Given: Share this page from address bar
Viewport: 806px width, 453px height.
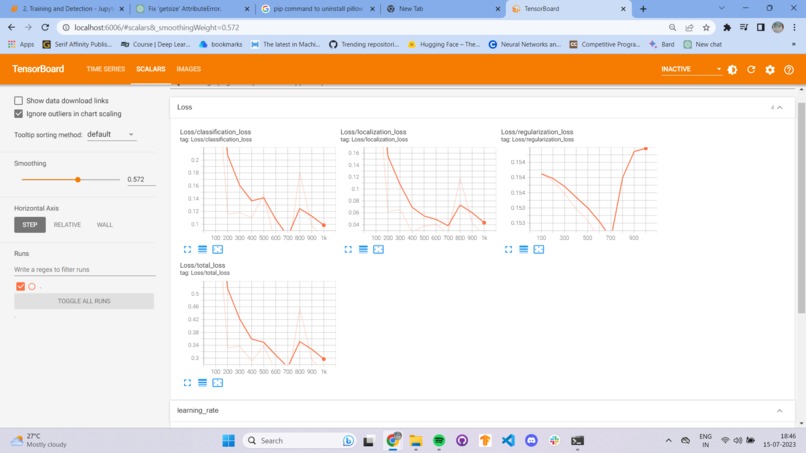Looking at the screenshot, I should point(689,27).
